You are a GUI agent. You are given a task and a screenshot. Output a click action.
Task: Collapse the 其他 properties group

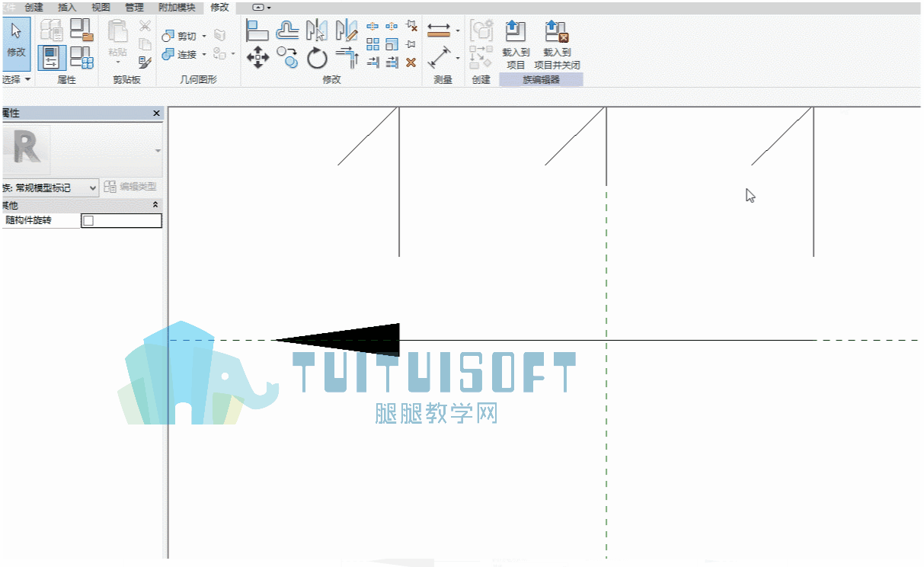tap(156, 205)
